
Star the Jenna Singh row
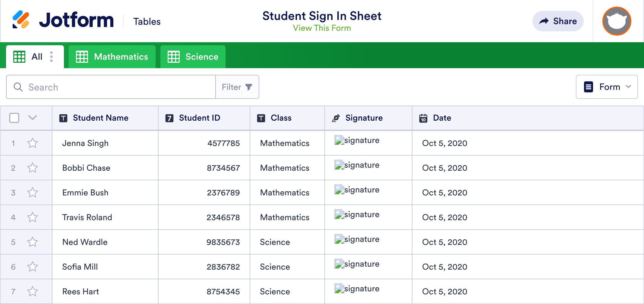pyautogui.click(x=33, y=143)
